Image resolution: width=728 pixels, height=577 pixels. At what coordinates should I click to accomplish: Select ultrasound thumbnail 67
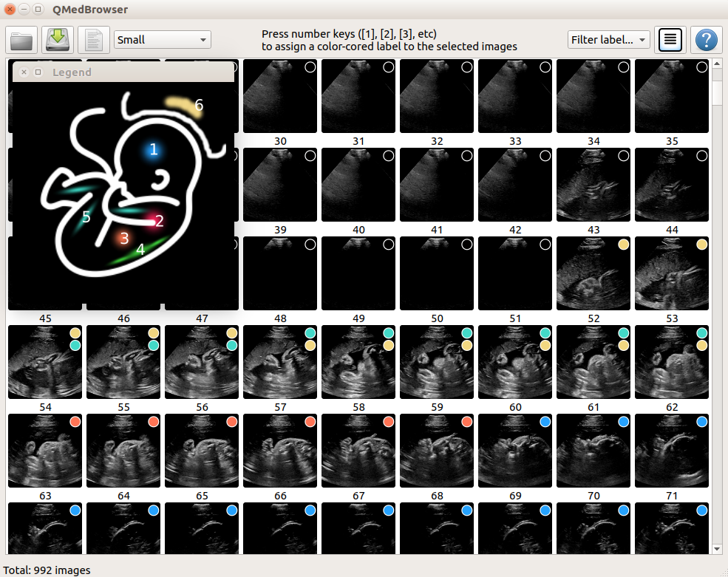(x=358, y=451)
